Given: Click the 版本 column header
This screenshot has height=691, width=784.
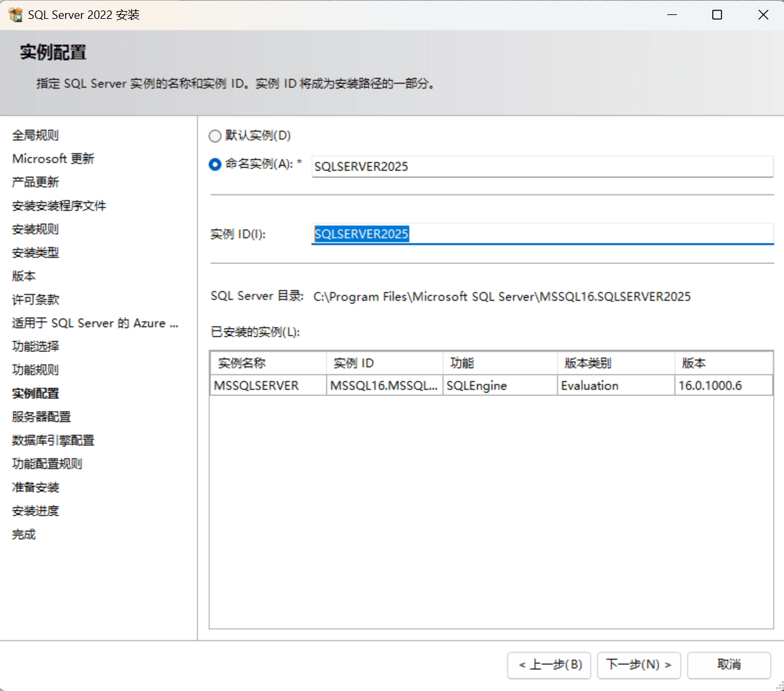Looking at the screenshot, I should click(724, 363).
